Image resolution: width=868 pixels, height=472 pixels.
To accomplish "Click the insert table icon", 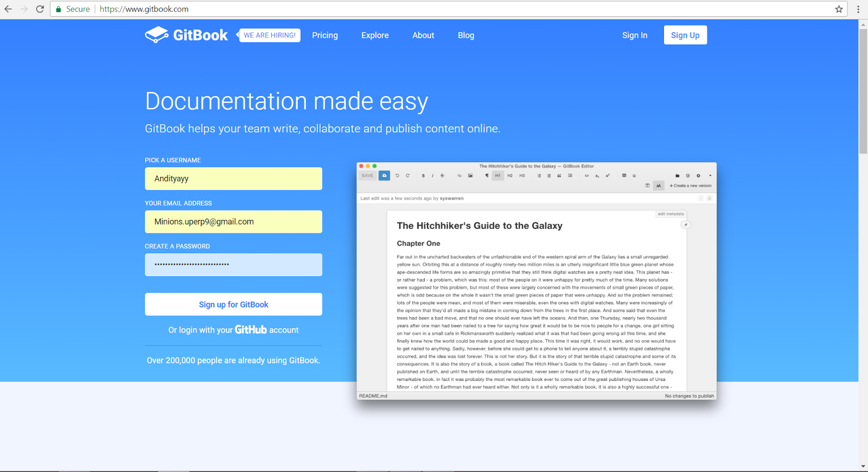I will 624,176.
